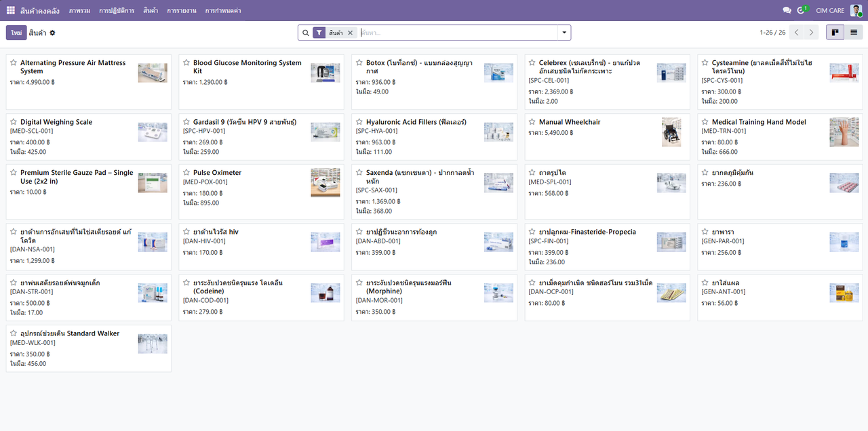Image resolution: width=868 pixels, height=431 pixels.
Task: Open the CIM CARE company switcher
Action: coord(830,10)
